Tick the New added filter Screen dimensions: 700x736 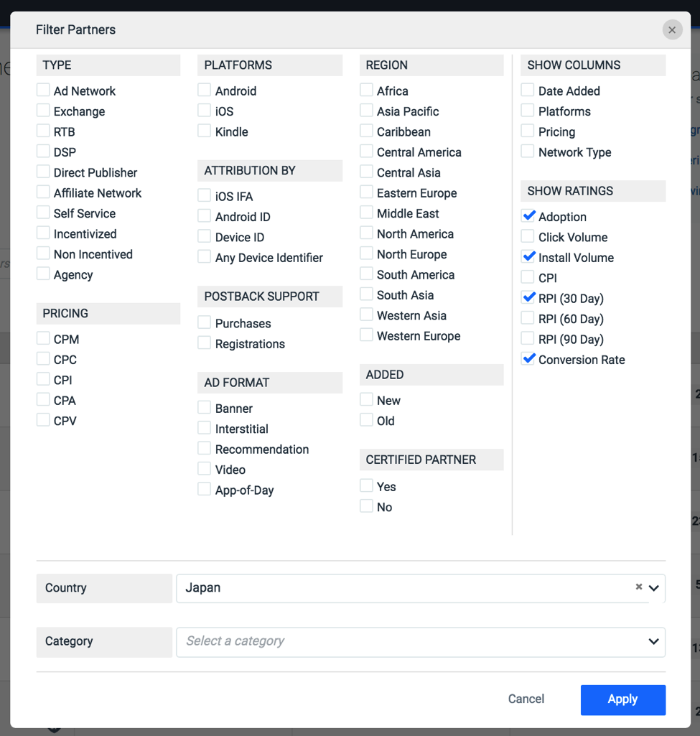[367, 400]
